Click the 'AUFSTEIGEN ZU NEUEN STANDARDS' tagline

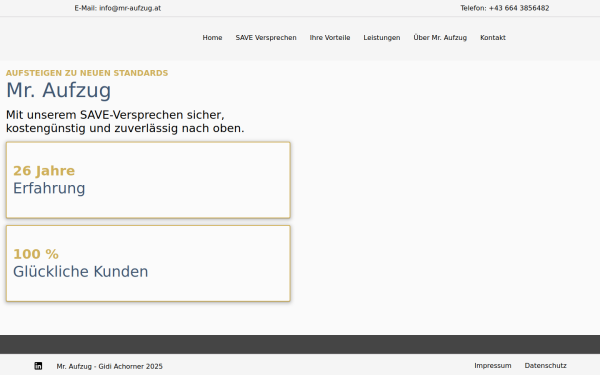coord(87,73)
